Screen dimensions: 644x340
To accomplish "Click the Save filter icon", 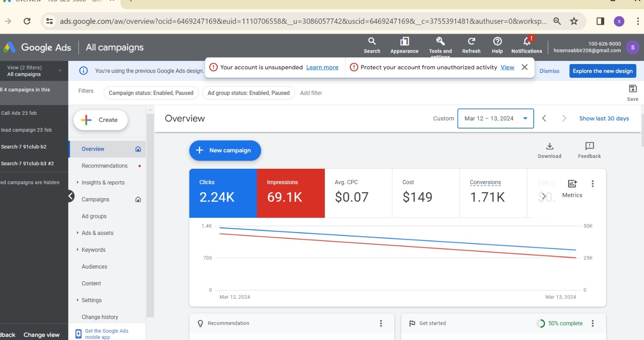I will pyautogui.click(x=633, y=89).
